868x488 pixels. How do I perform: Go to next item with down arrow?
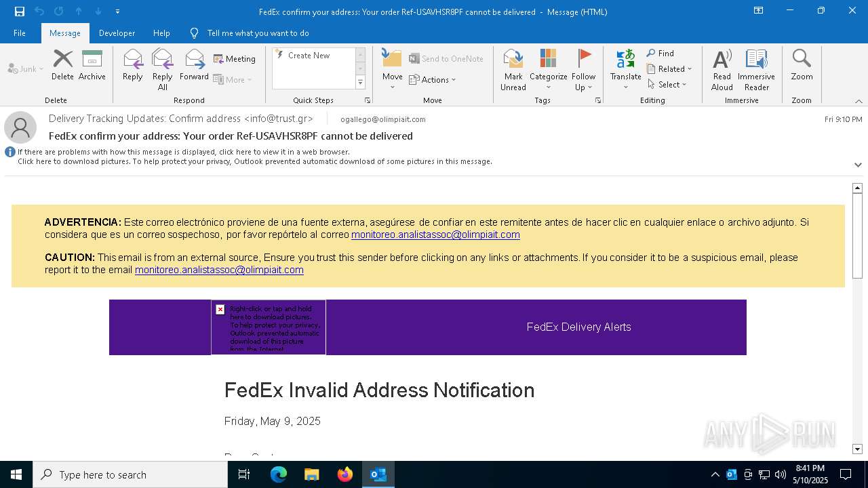click(x=98, y=12)
